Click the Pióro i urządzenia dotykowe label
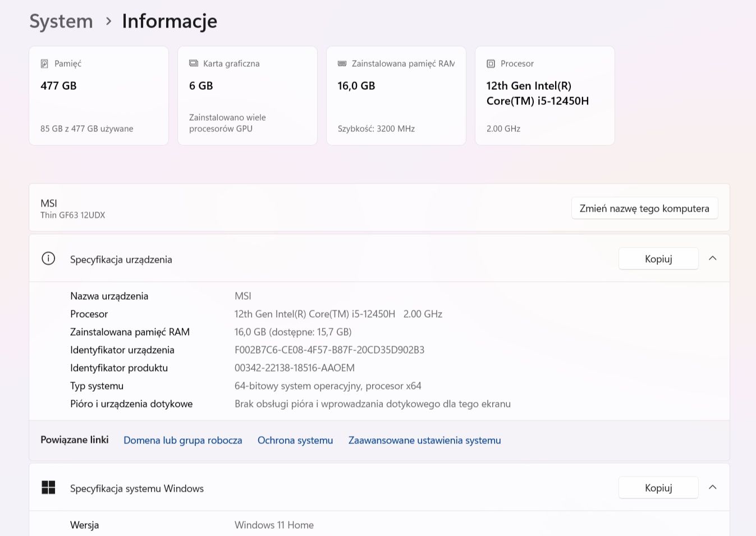This screenshot has height=536, width=756. point(131,404)
